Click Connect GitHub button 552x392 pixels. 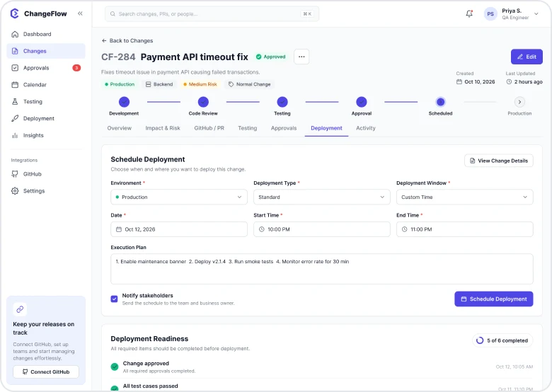coord(46,372)
